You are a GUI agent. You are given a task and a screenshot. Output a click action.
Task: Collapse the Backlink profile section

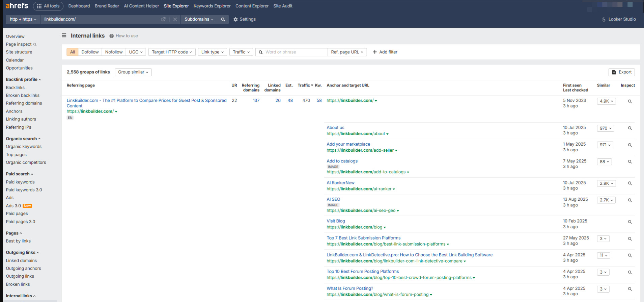(23, 79)
